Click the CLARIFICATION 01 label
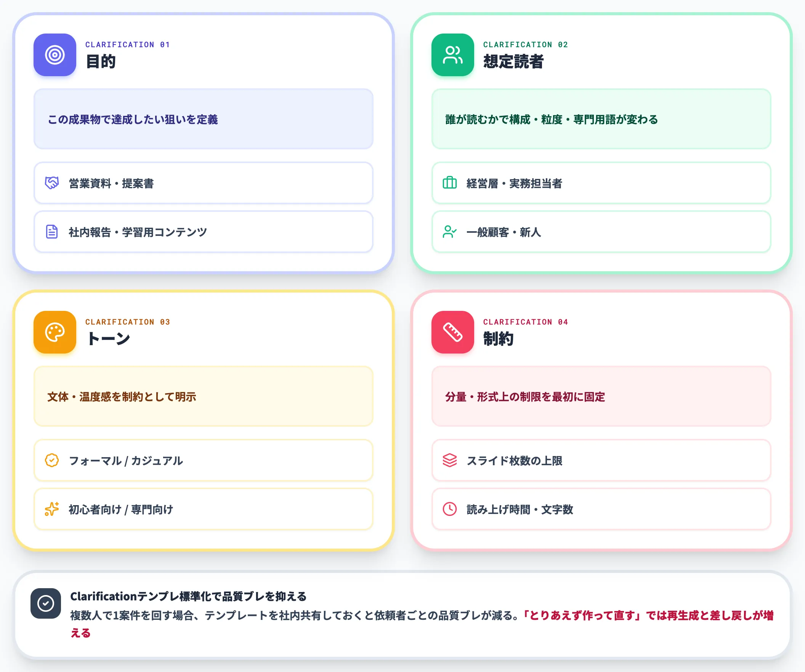 tap(128, 45)
